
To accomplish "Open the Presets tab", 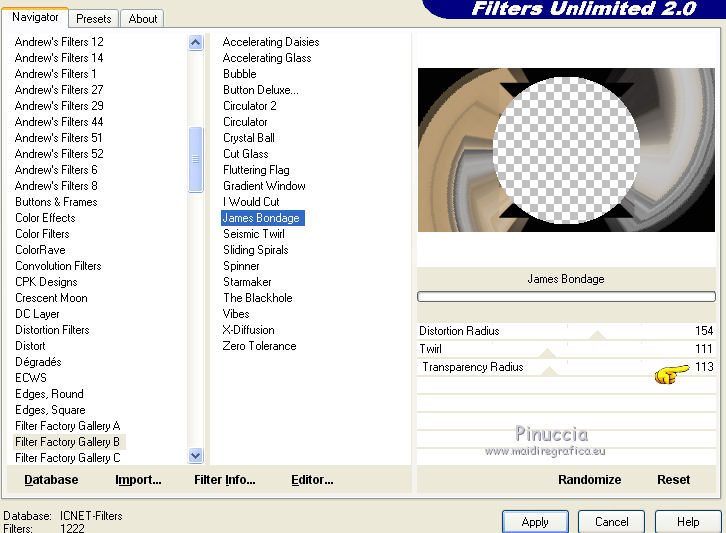I will pyautogui.click(x=94, y=19).
